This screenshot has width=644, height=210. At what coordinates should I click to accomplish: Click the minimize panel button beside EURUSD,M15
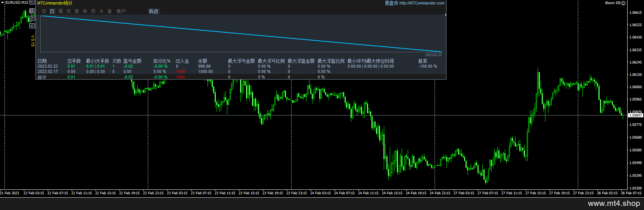pyautogui.click(x=32, y=2)
